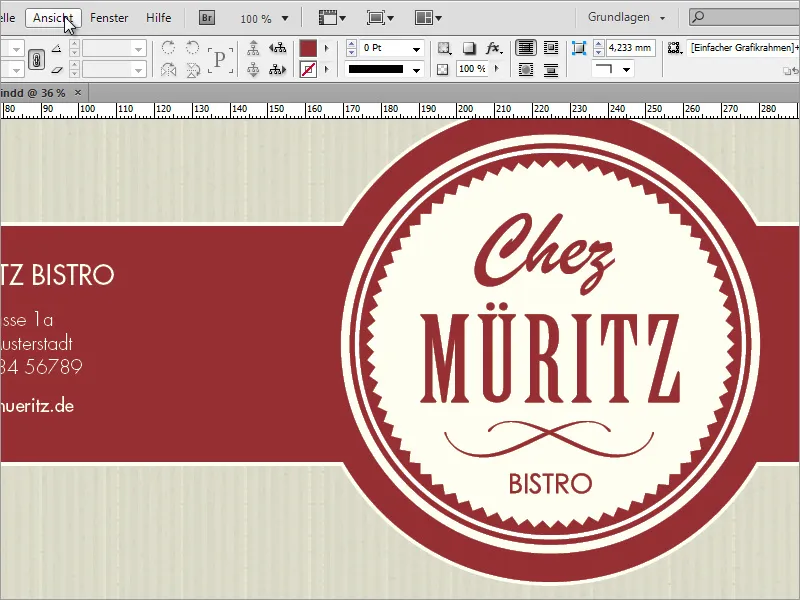Click the stroke swatch set to none

click(x=308, y=69)
